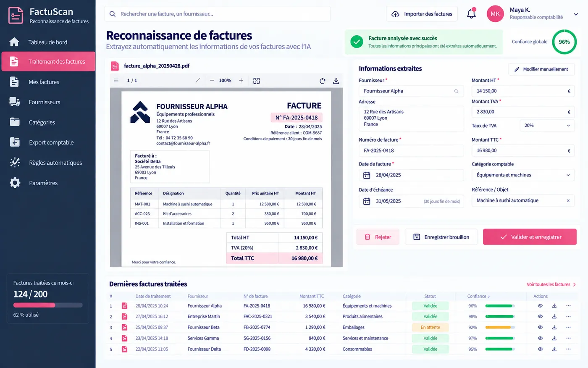
Task: Zoom in the invoice preview
Action: coord(241,81)
